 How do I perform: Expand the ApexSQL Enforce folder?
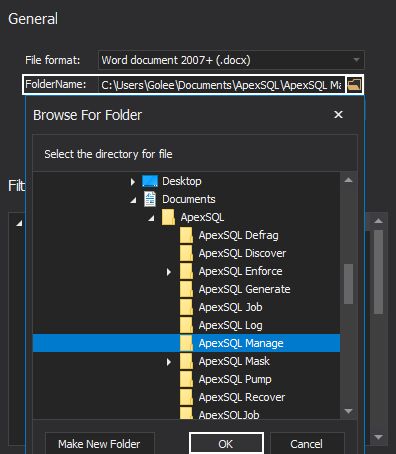(169, 272)
